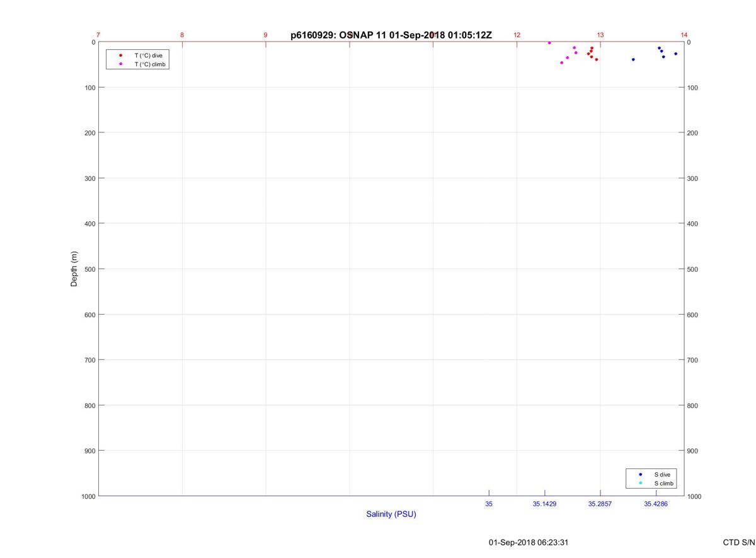Select the 'S dive' legend label
The image size is (756, 558).
[662, 474]
